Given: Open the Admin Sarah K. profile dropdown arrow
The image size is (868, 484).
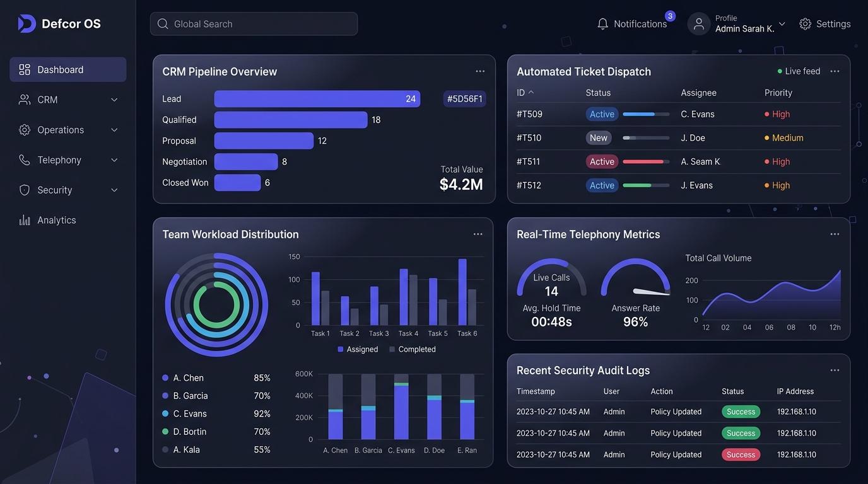Looking at the screenshot, I should click(782, 24).
